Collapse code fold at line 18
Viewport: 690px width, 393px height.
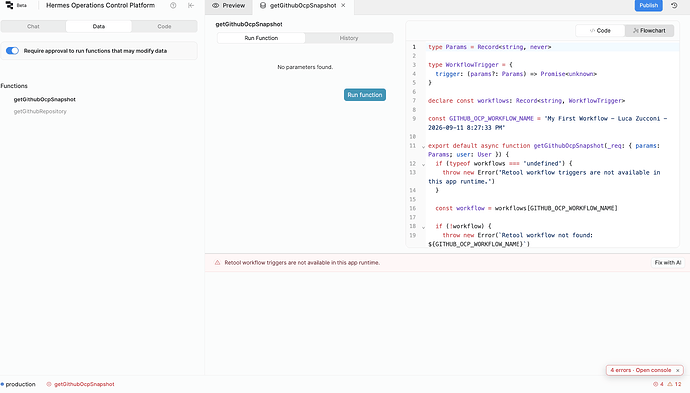click(x=423, y=227)
